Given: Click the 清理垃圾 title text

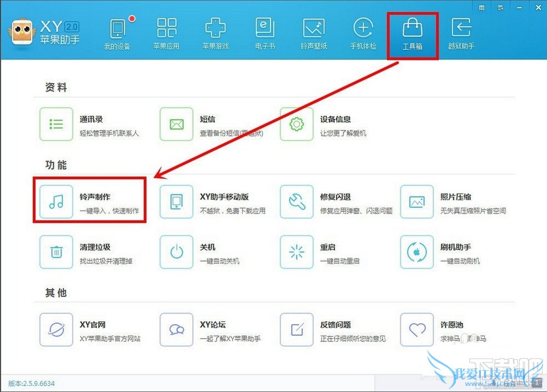Looking at the screenshot, I should pyautogui.click(x=95, y=247).
